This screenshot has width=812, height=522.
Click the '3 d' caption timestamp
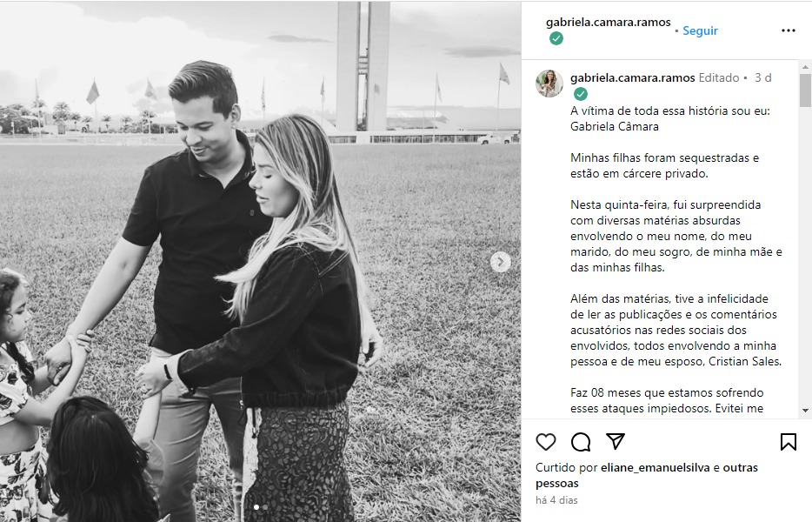click(x=762, y=77)
